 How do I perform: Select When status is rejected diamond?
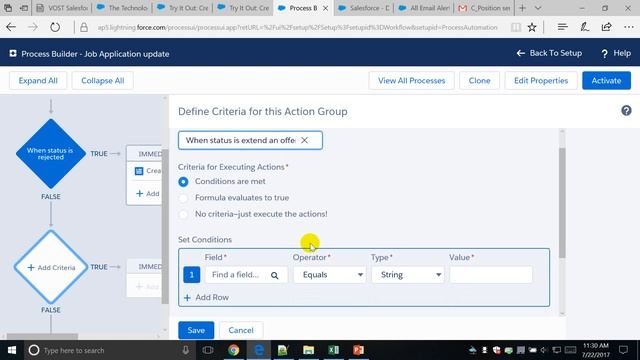click(51, 153)
